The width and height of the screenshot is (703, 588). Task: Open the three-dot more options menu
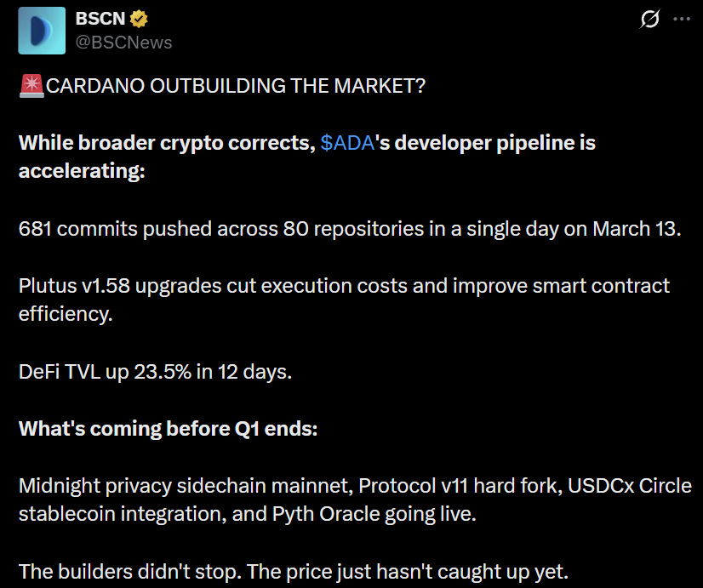pos(682,19)
